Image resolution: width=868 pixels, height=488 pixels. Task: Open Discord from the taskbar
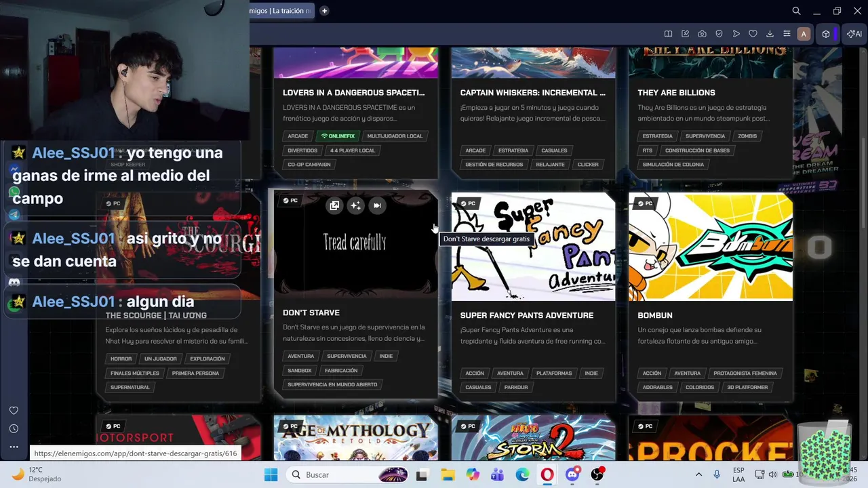(x=572, y=474)
